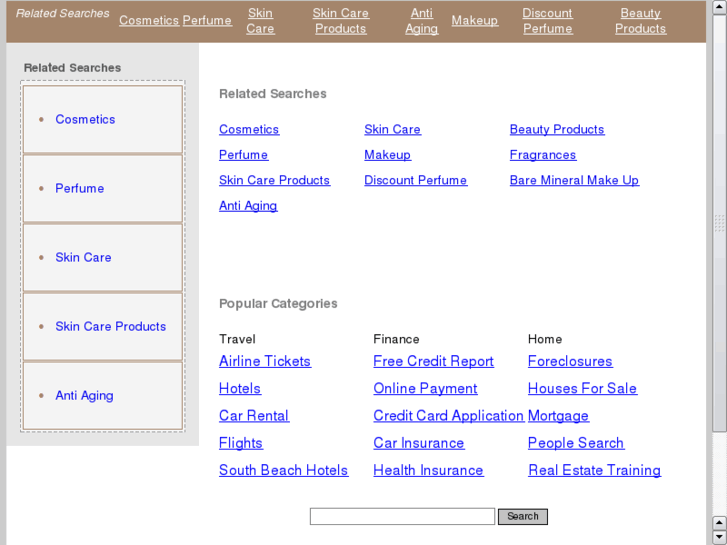Open Health Insurance link

tap(428, 470)
